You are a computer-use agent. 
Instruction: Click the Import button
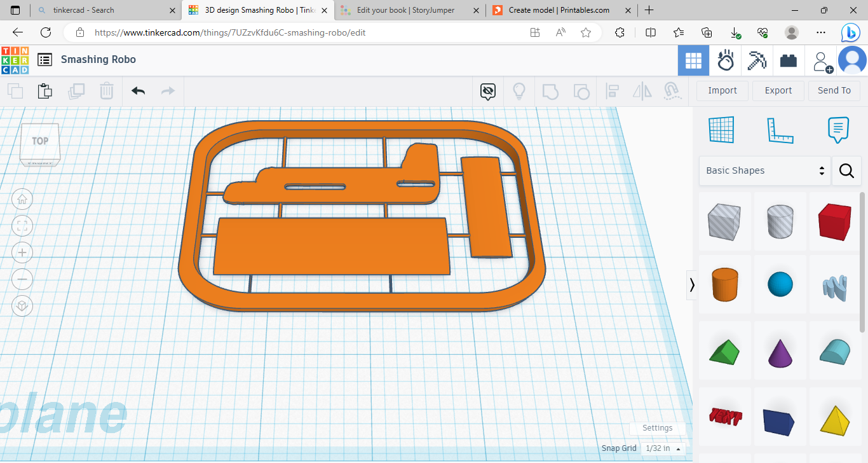pyautogui.click(x=722, y=90)
